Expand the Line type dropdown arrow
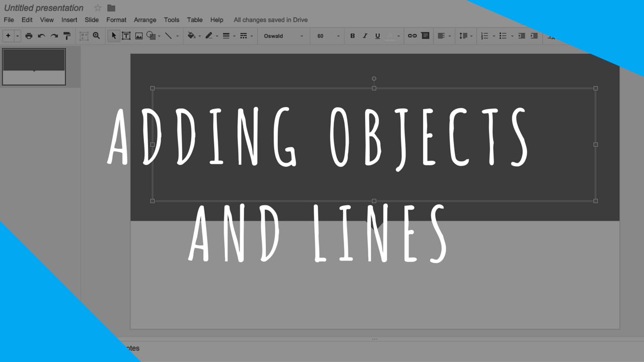Screen dimensions: 644x362 click(177, 36)
